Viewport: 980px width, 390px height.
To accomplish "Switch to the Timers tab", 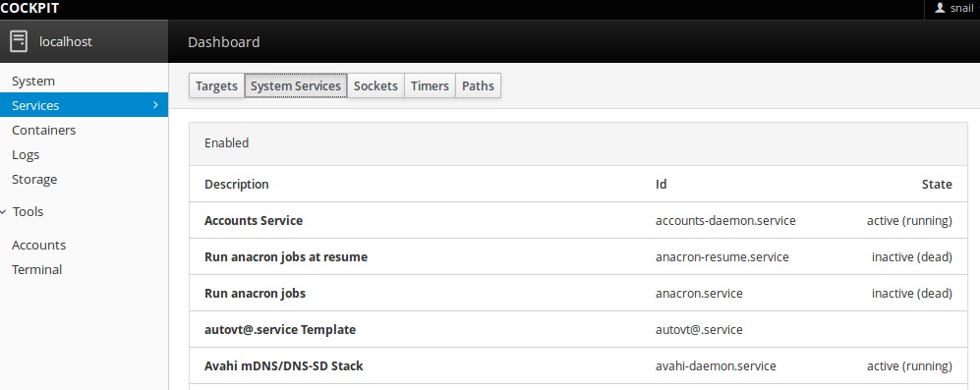I will pos(430,85).
